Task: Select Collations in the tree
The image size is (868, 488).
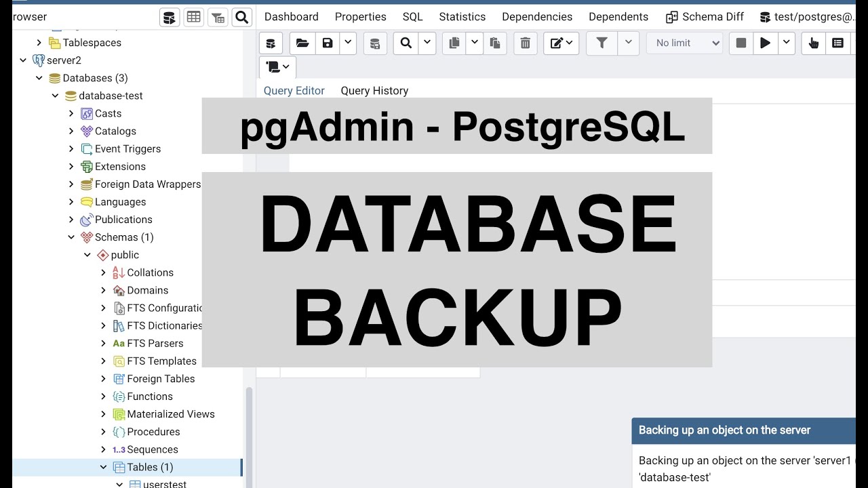Action: 150,272
